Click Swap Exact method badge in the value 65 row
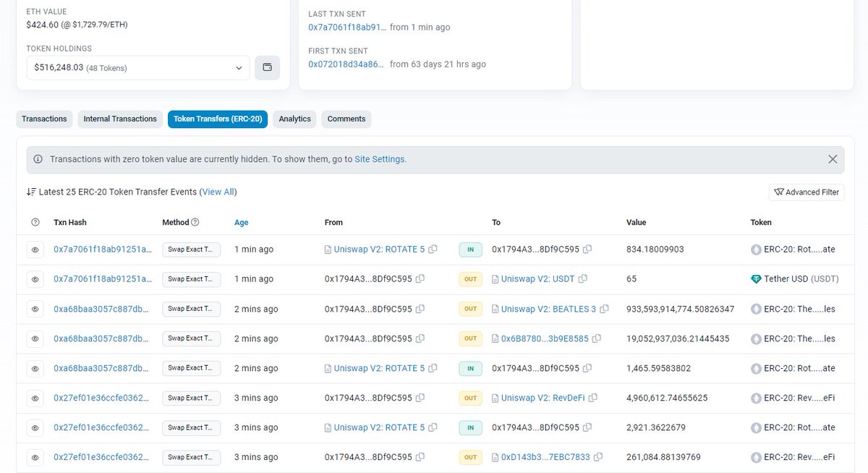Viewport: 868px width, 473px height. 191,279
